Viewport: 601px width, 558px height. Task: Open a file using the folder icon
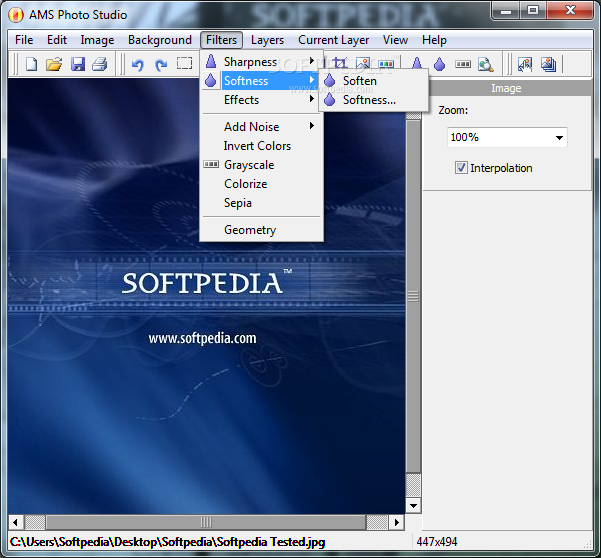pyautogui.click(x=54, y=64)
